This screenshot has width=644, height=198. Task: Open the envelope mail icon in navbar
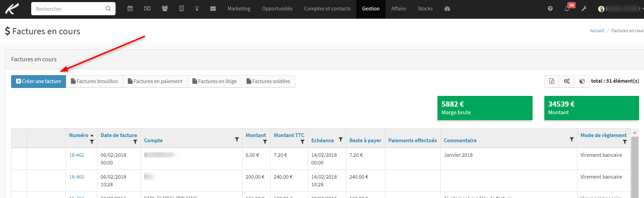tap(213, 9)
